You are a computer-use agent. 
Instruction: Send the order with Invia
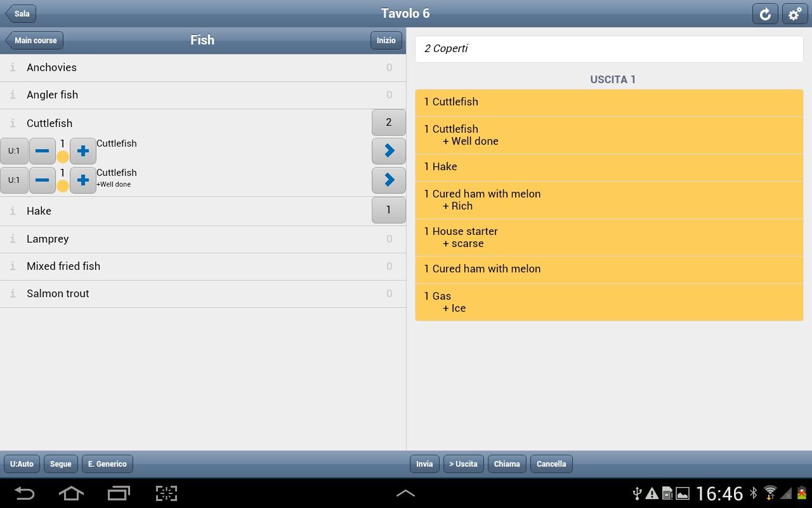424,464
